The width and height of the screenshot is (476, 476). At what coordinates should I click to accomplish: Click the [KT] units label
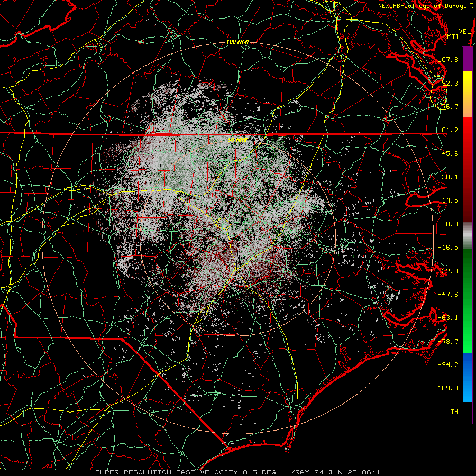click(452, 36)
